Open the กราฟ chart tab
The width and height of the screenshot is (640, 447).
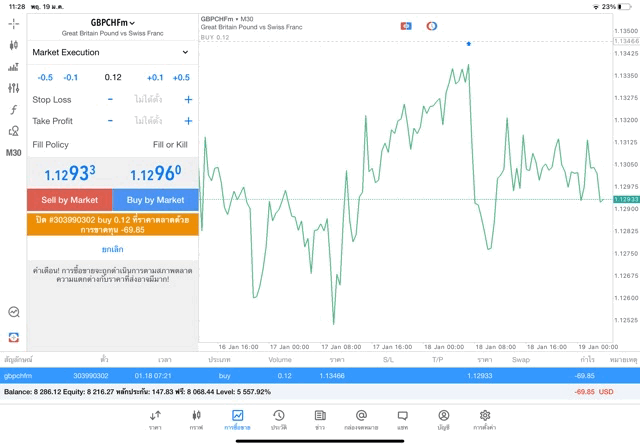coord(196,420)
